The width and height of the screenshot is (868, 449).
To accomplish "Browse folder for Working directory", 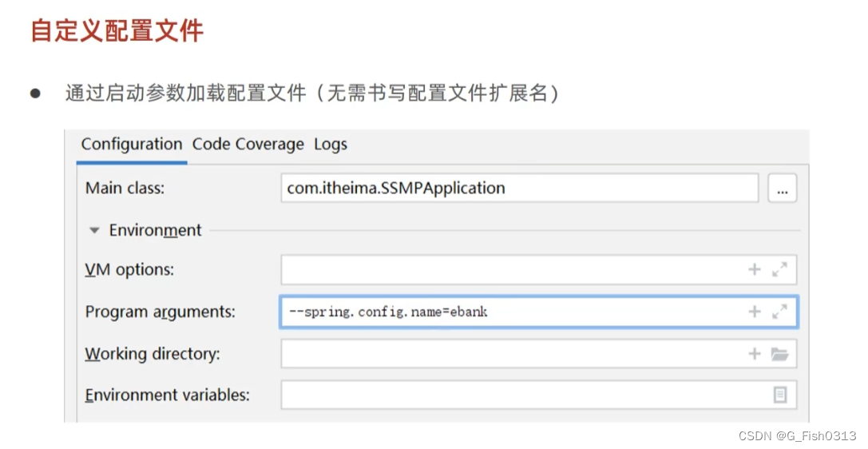I will point(779,354).
